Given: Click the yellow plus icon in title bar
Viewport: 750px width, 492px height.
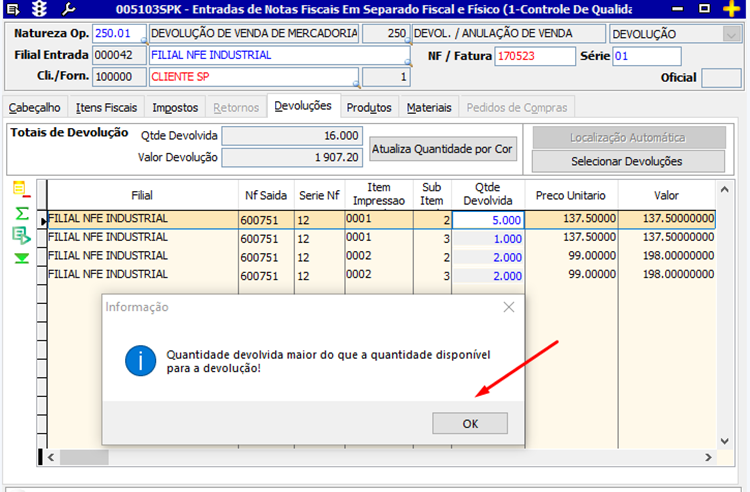Looking at the screenshot, I should coord(731,9).
